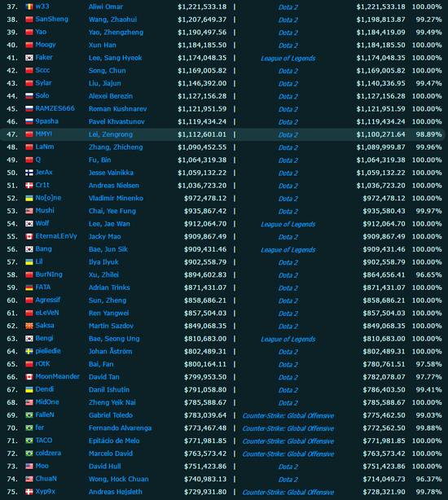Viewport: 448px width, 500px height.
Task: Click the Russian flag beside RAMZES666
Action: (x=29, y=109)
